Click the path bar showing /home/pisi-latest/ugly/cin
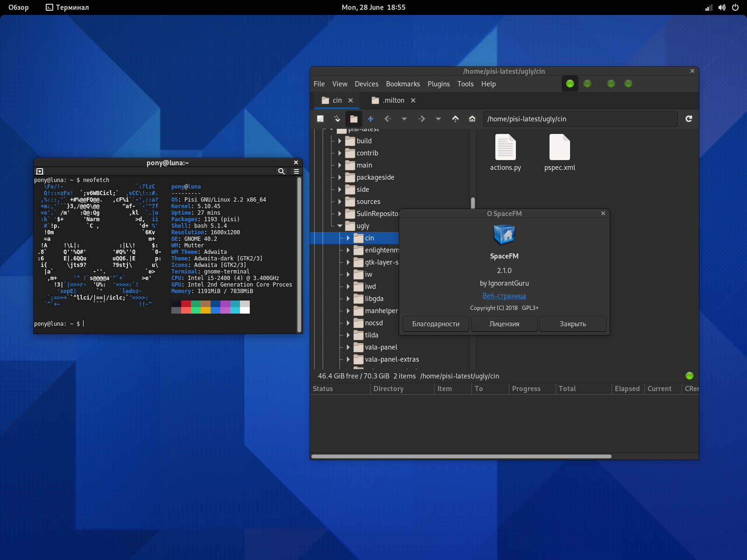This screenshot has height=560, width=747. [x=580, y=119]
